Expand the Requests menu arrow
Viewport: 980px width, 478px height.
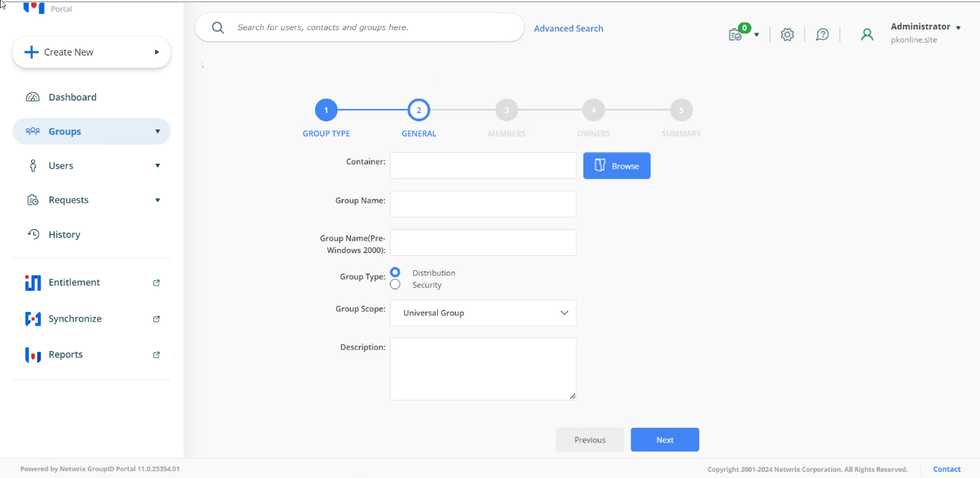click(x=158, y=200)
